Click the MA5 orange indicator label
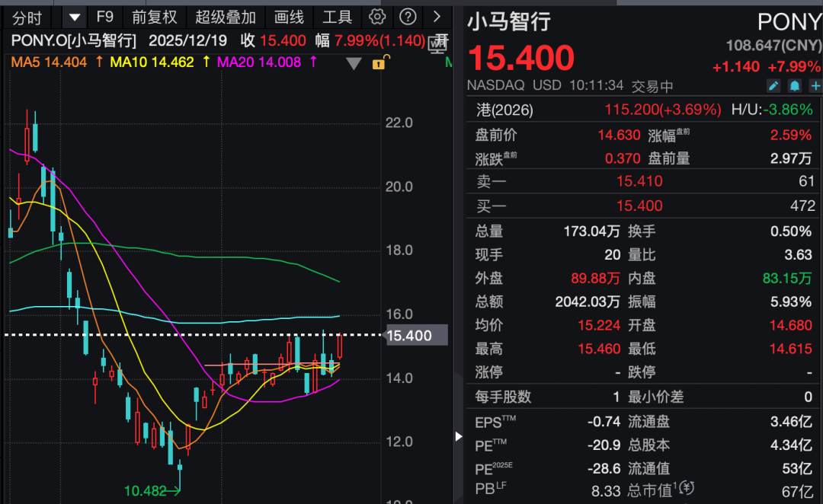Viewport: 823px width, 504px height. tap(47, 62)
